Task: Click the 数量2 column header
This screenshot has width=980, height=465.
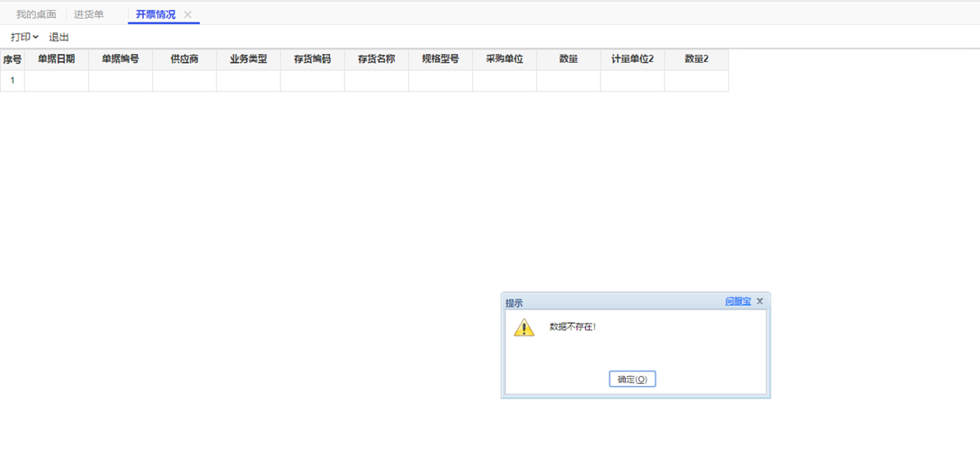Action: click(x=696, y=59)
